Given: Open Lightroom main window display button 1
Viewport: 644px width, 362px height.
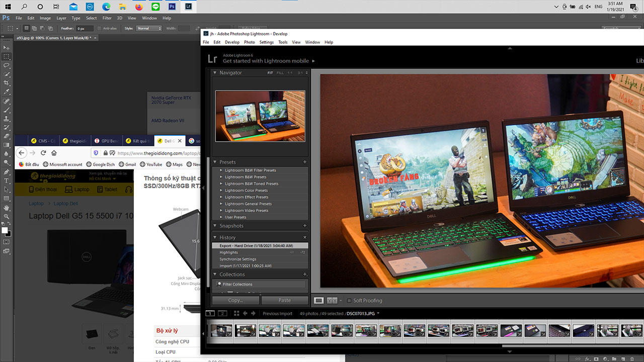Looking at the screenshot, I should [211, 313].
